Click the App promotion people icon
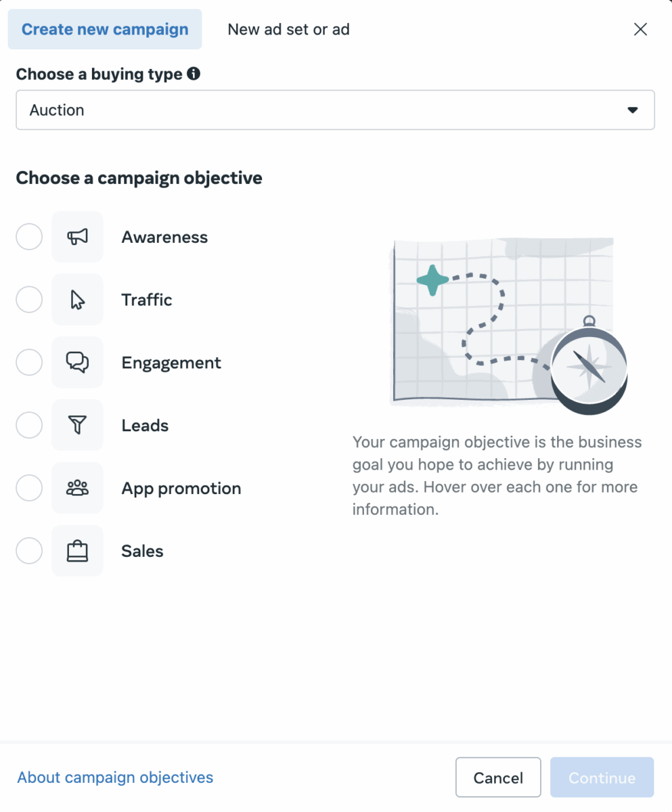672x812 pixels. coord(76,488)
